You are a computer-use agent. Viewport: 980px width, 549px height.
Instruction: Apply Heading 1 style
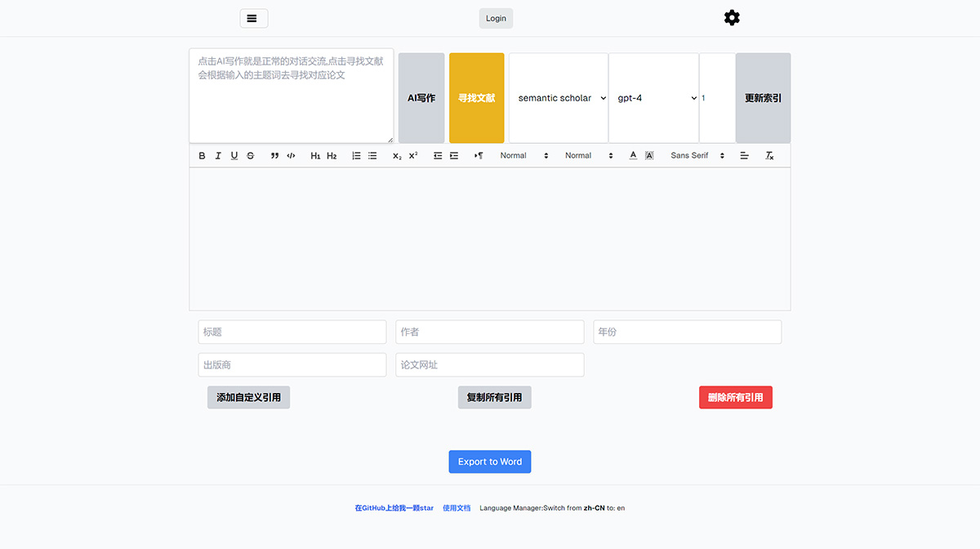(315, 155)
